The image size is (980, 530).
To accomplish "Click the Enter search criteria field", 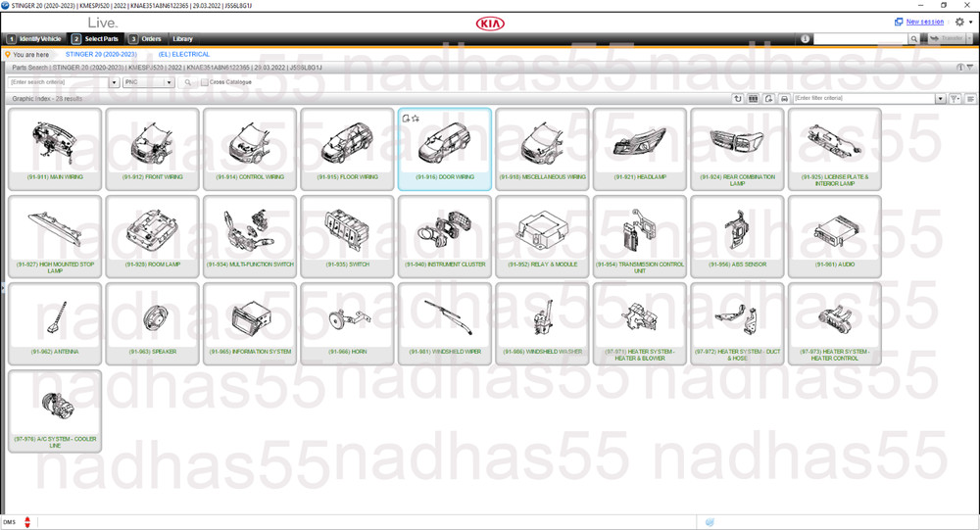I will click(x=59, y=82).
